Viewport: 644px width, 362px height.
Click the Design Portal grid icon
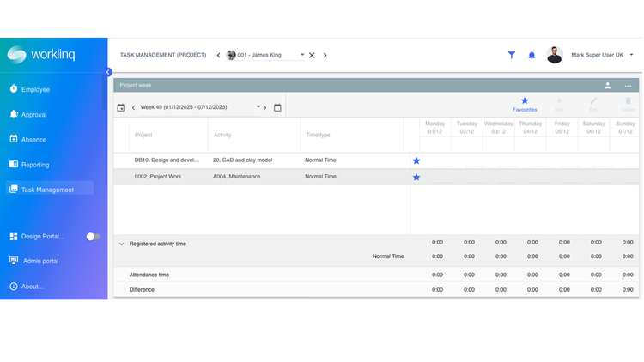(14, 237)
